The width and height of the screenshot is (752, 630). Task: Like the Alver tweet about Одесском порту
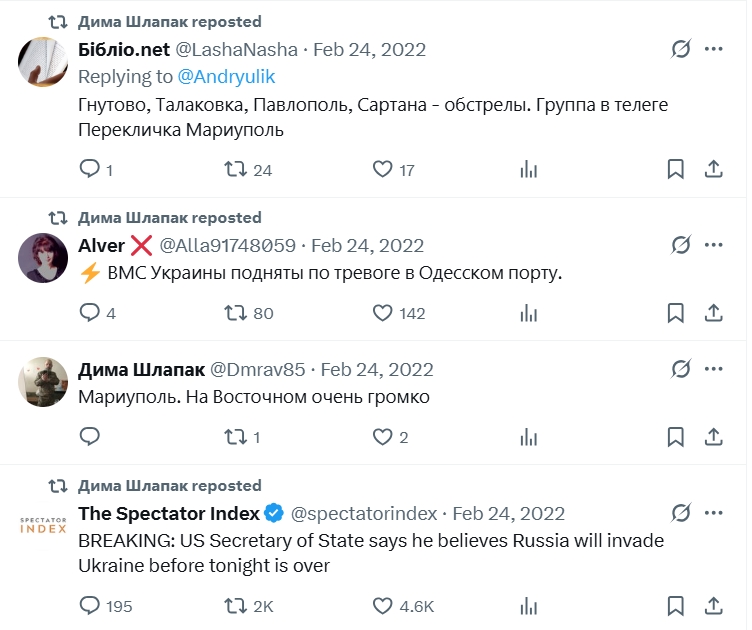click(x=383, y=313)
